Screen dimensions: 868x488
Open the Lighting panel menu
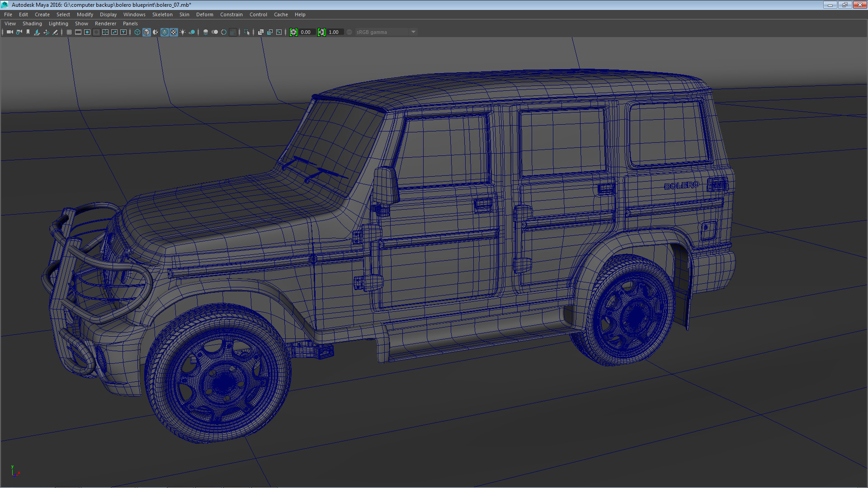(x=58, y=23)
